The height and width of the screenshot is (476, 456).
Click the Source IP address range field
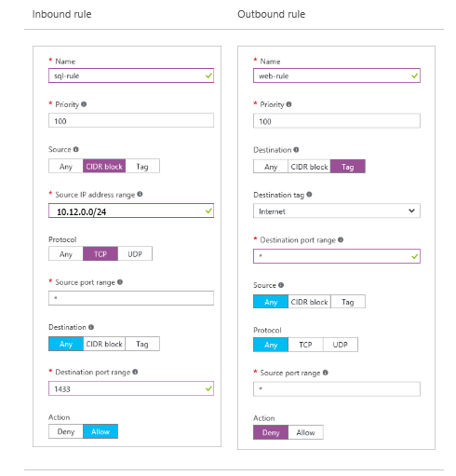click(131, 211)
